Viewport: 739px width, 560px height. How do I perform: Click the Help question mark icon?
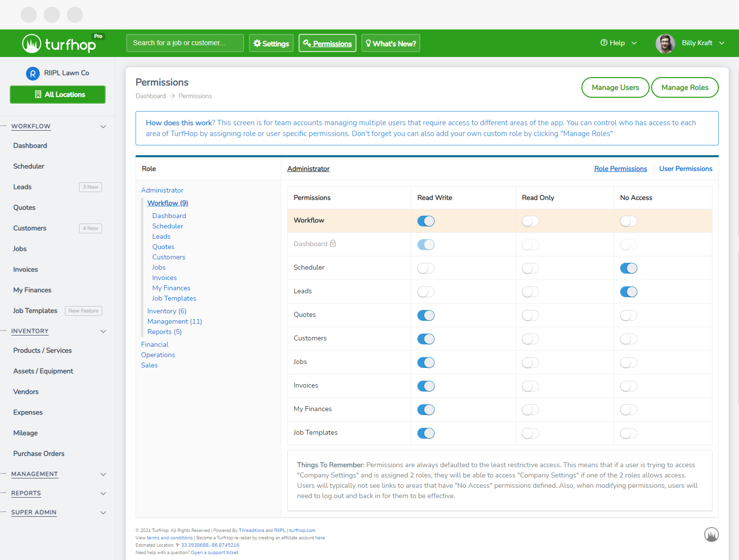[x=604, y=43]
